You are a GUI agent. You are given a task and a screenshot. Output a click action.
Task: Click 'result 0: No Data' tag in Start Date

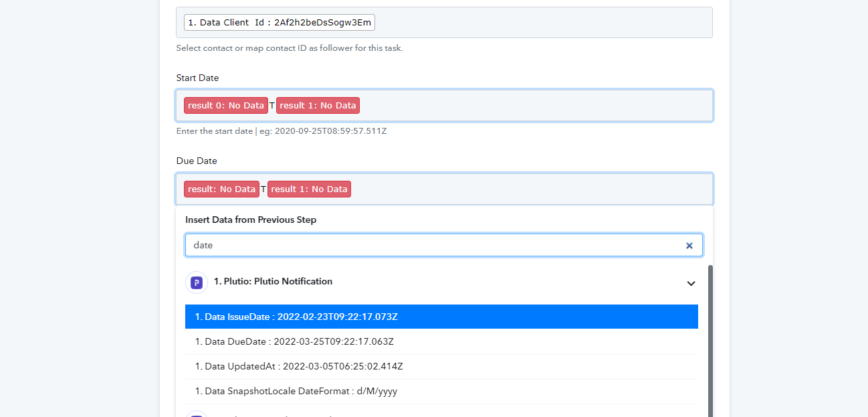(x=226, y=105)
